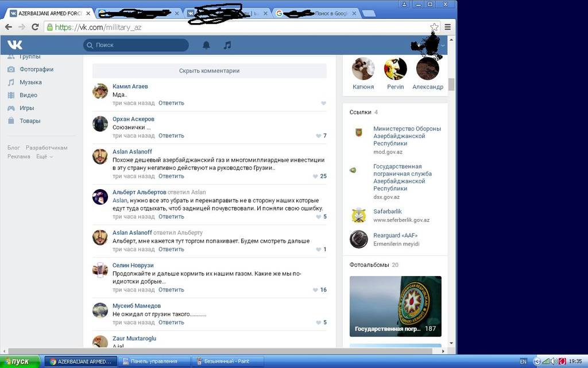Open Александр's profile picture

click(427, 69)
